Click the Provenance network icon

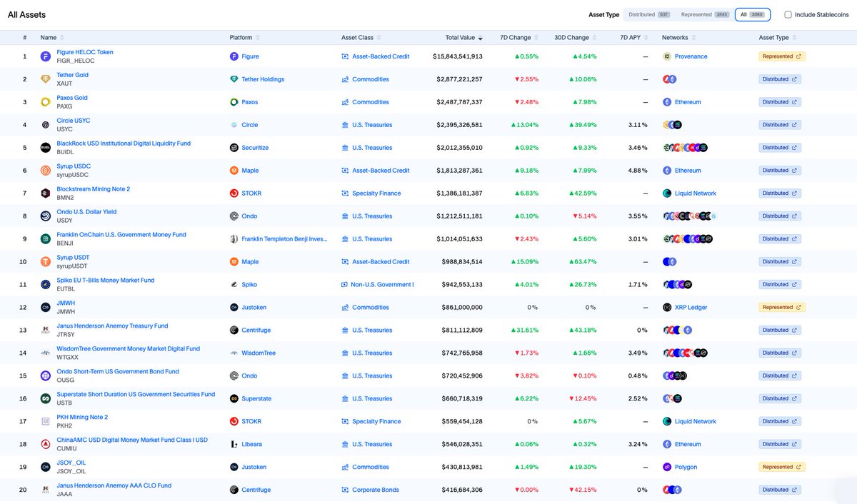(667, 56)
